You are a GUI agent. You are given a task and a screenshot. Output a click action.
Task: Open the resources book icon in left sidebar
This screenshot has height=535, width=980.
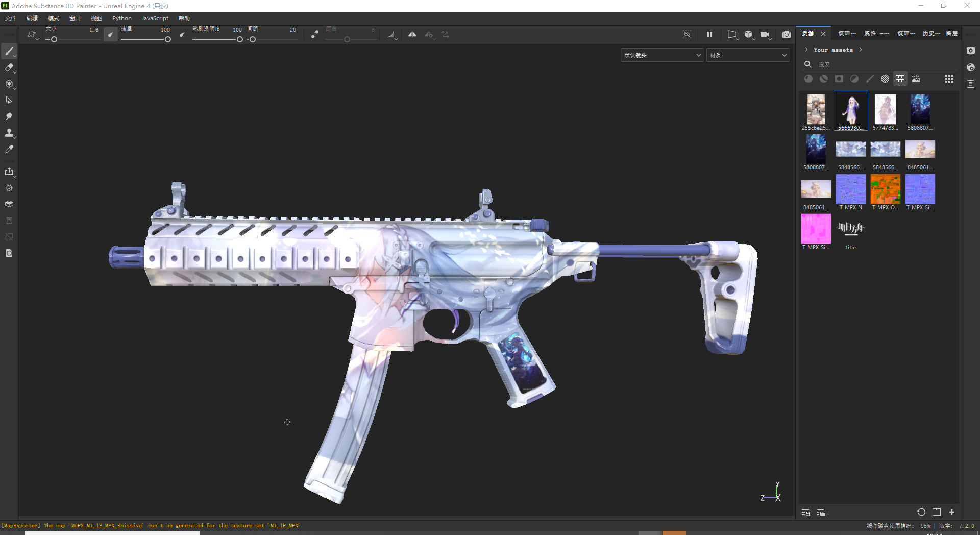click(x=9, y=204)
